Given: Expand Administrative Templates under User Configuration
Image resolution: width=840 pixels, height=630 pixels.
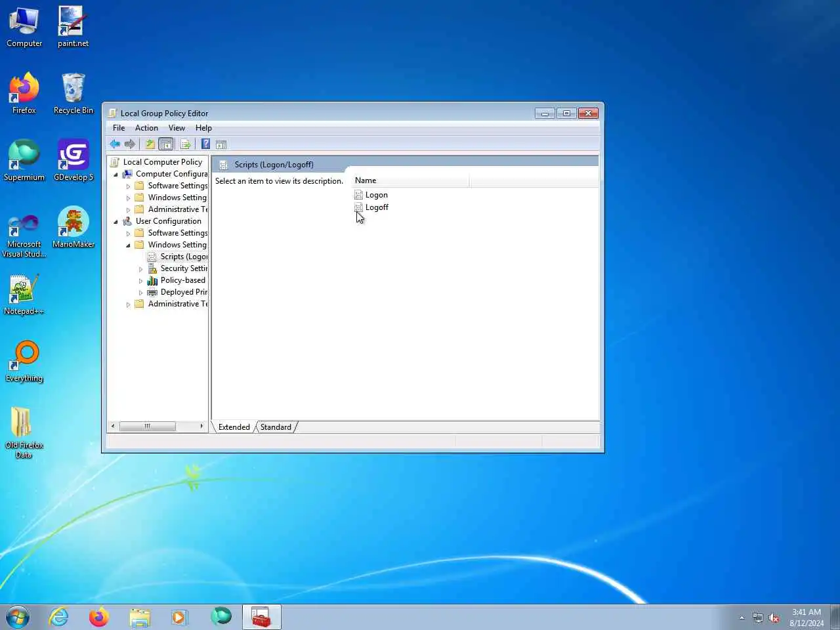Looking at the screenshot, I should point(129,304).
